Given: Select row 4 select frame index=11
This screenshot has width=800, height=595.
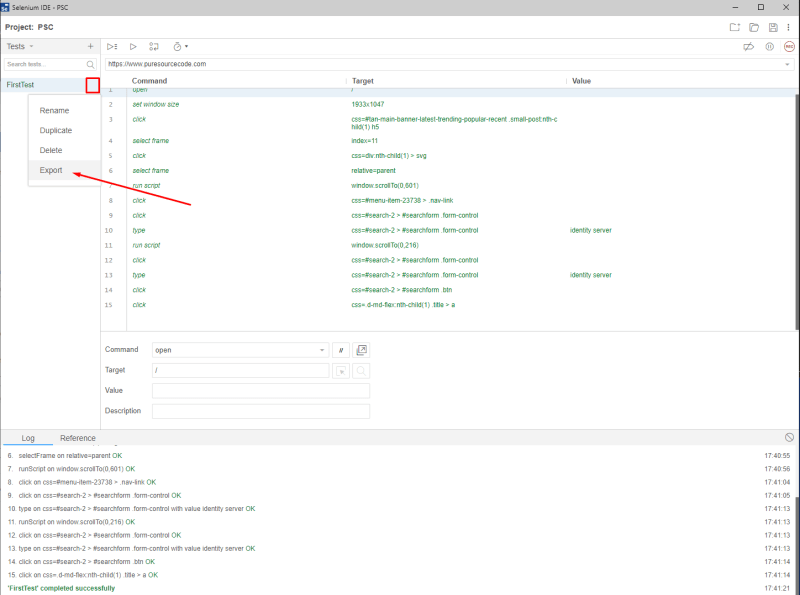Looking at the screenshot, I should (x=448, y=140).
